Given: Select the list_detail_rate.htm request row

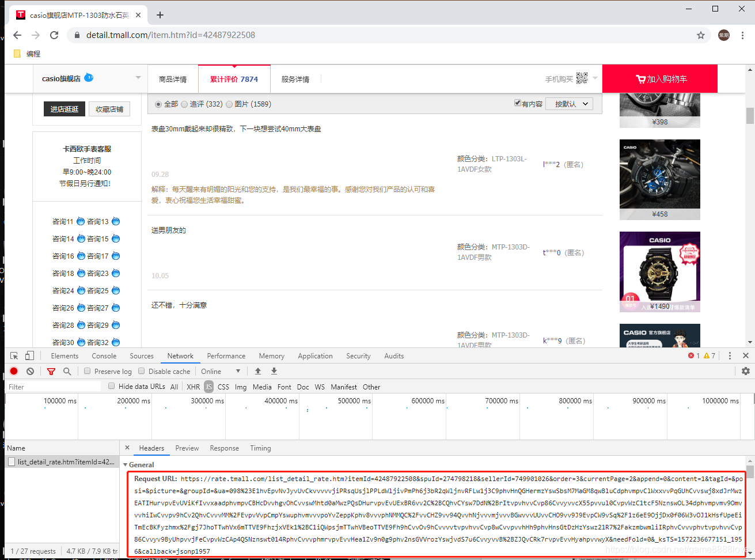Looking at the screenshot, I should click(61, 461).
